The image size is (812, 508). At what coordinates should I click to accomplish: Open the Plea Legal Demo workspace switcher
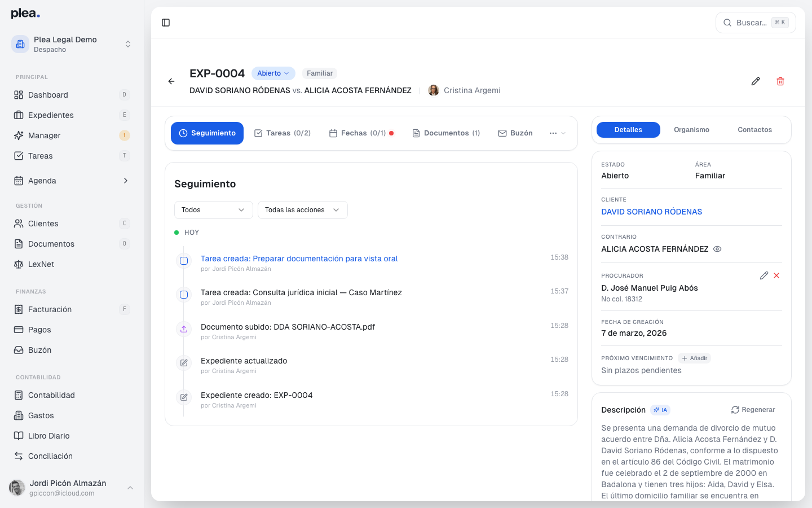[72, 44]
